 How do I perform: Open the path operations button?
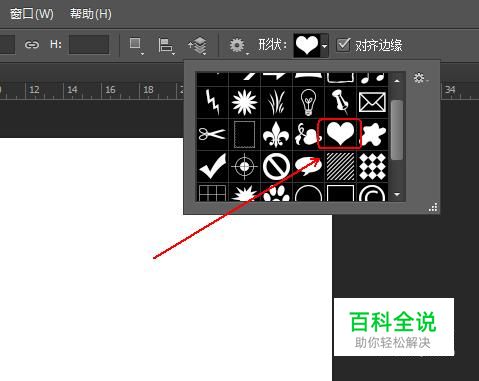(136, 45)
